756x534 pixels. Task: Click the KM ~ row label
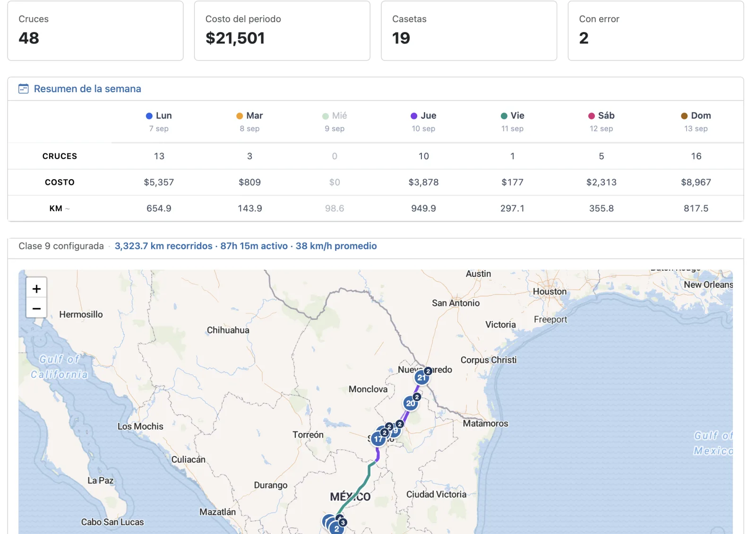60,208
